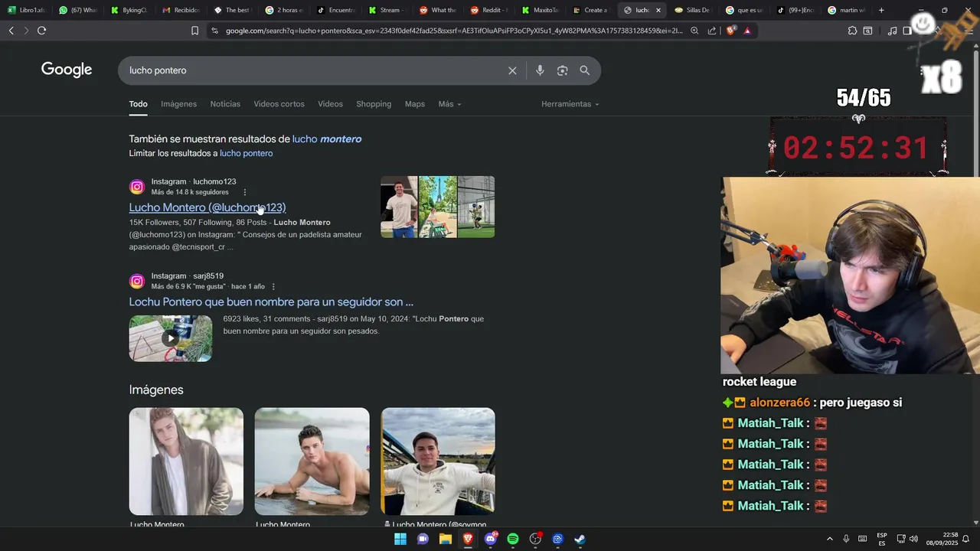This screenshot has width=980, height=551.
Task: Switch to Maps results tab
Action: tap(415, 104)
